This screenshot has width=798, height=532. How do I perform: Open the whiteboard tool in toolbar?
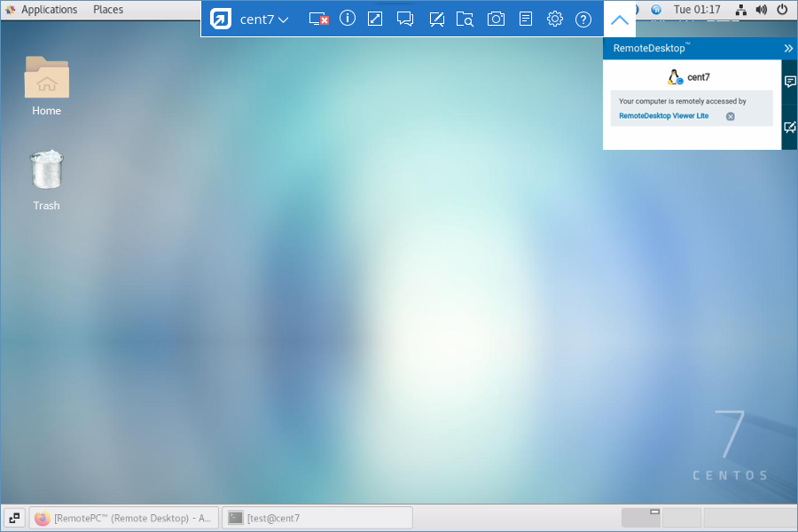tap(436, 19)
